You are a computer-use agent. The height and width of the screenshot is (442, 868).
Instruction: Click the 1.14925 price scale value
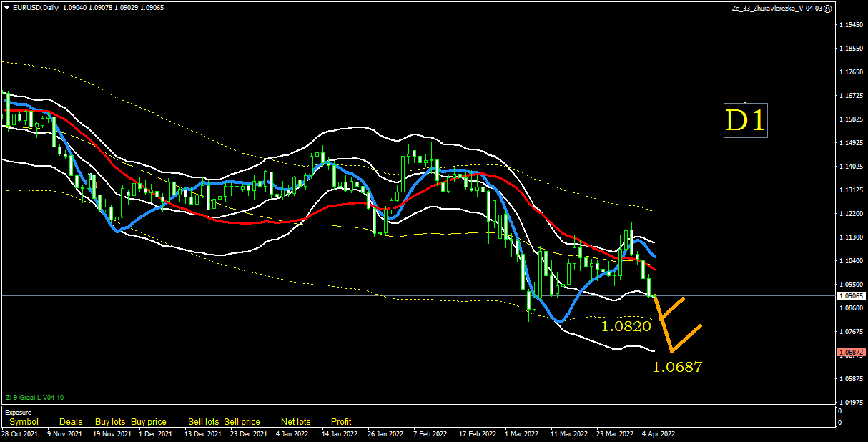click(850, 143)
